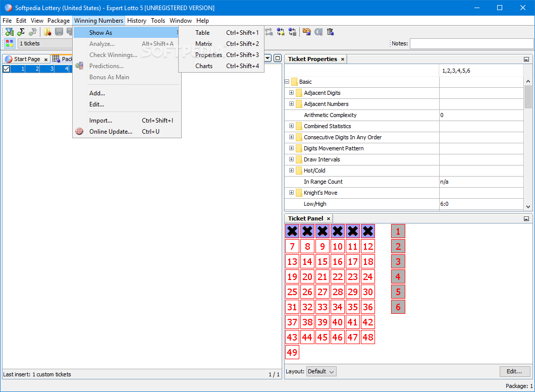The image size is (535, 392).
Task: Expand the Digits Movement Pattern node
Action: 291,148
